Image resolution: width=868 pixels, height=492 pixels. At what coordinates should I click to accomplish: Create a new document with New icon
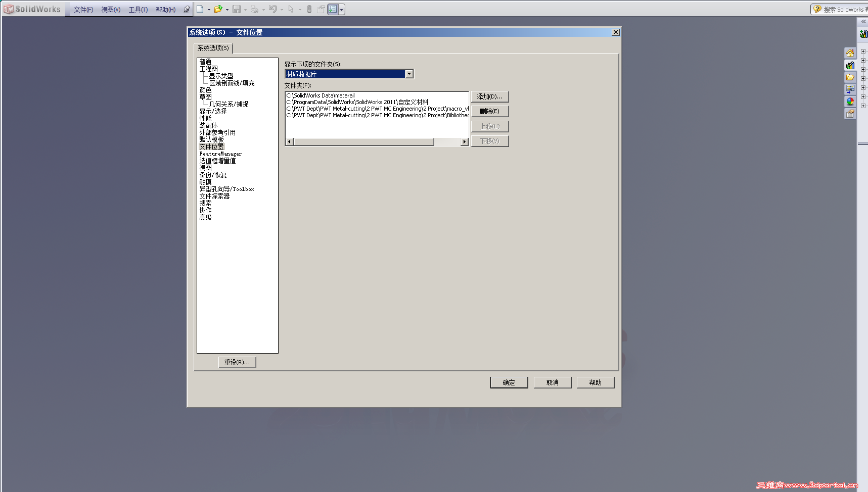coord(200,9)
